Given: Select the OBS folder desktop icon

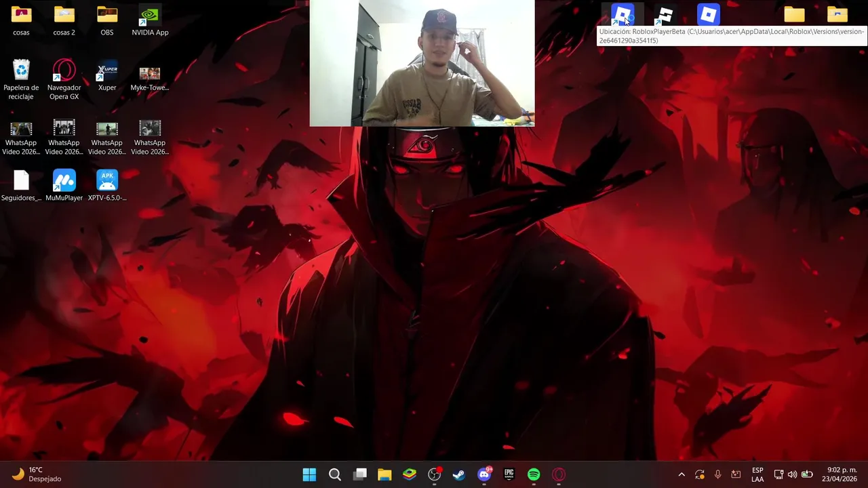Looking at the screenshot, I should click(x=107, y=20).
